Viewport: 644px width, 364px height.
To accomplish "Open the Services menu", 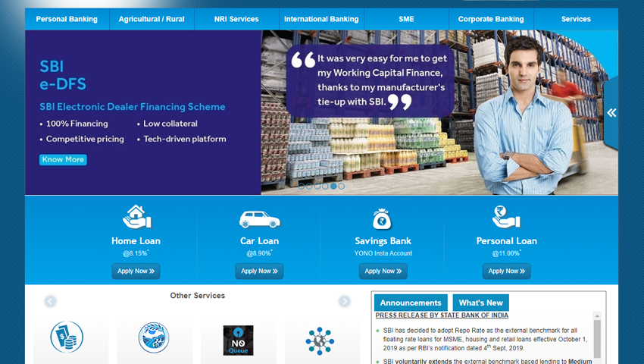I will [x=576, y=19].
